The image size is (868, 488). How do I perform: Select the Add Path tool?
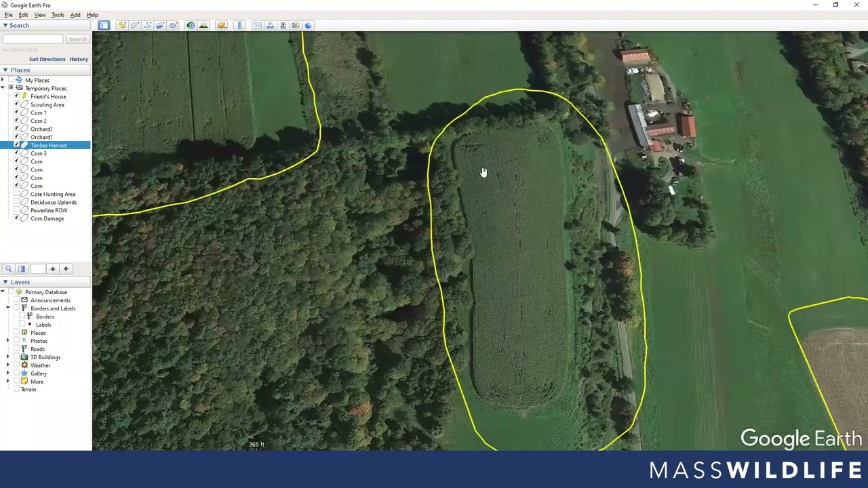[148, 25]
